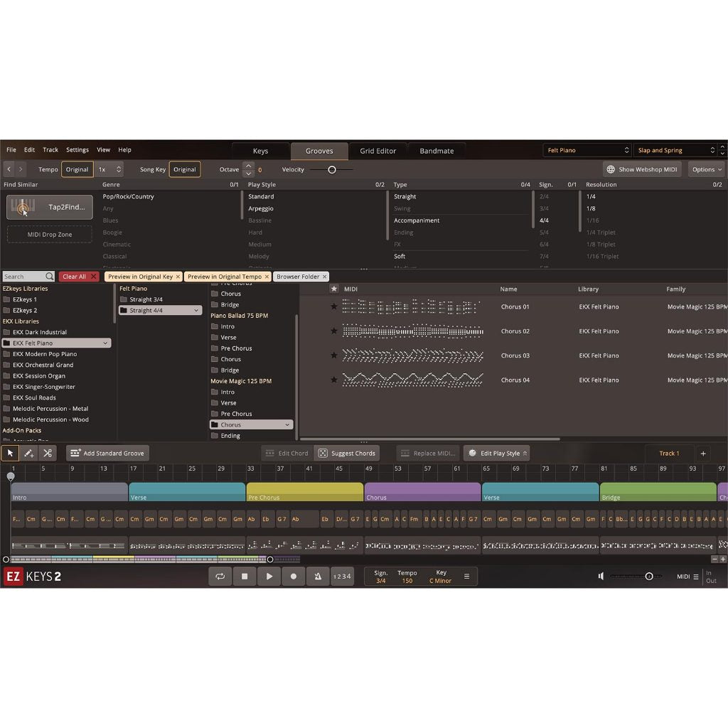Image resolution: width=728 pixels, height=728 pixels.
Task: Select the pencil edit tool
Action: pyautogui.click(x=28, y=453)
